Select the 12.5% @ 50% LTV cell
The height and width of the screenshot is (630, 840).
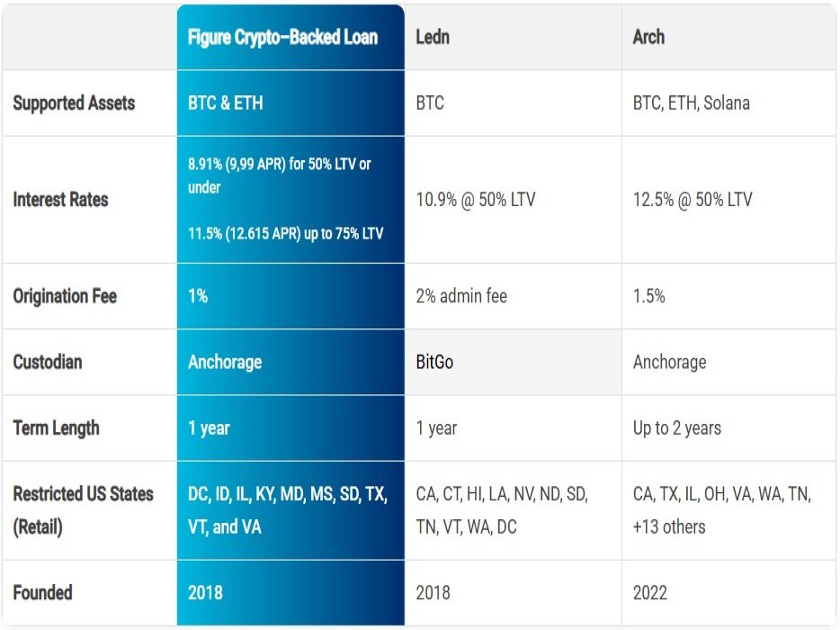coord(693,200)
